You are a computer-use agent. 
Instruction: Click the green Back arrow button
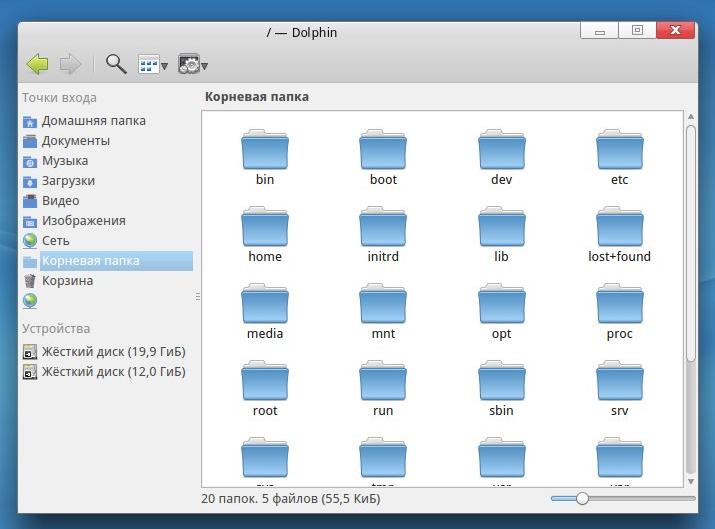coord(37,65)
